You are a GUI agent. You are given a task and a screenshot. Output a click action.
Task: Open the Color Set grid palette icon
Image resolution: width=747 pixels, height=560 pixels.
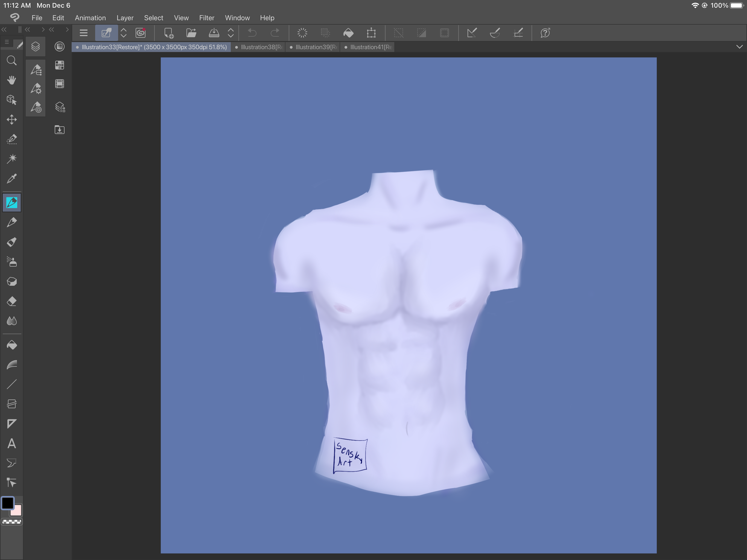(60, 65)
